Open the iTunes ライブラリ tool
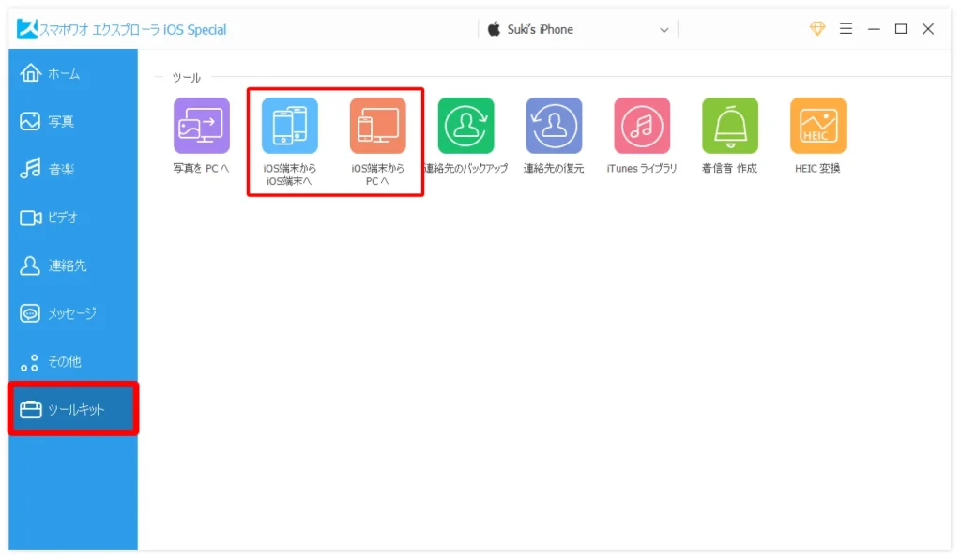Image resolution: width=961 pixels, height=560 pixels. coord(642,126)
